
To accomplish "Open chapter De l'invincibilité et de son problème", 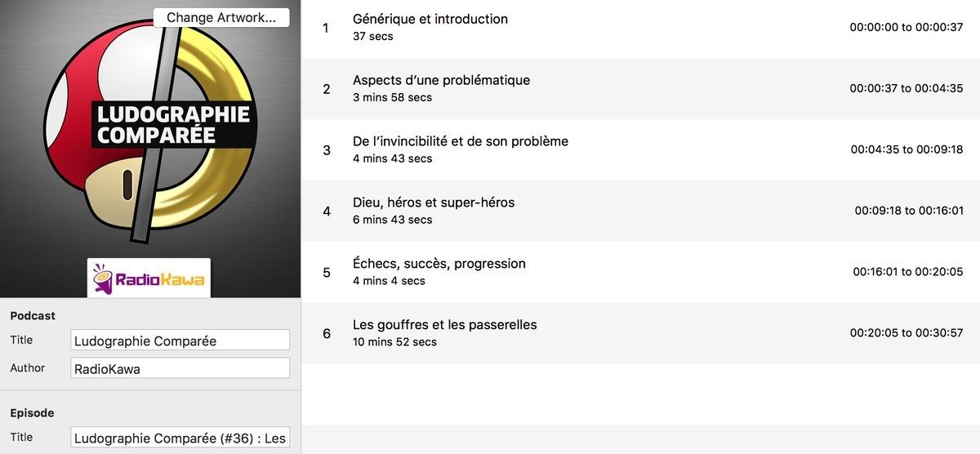I will click(x=640, y=149).
